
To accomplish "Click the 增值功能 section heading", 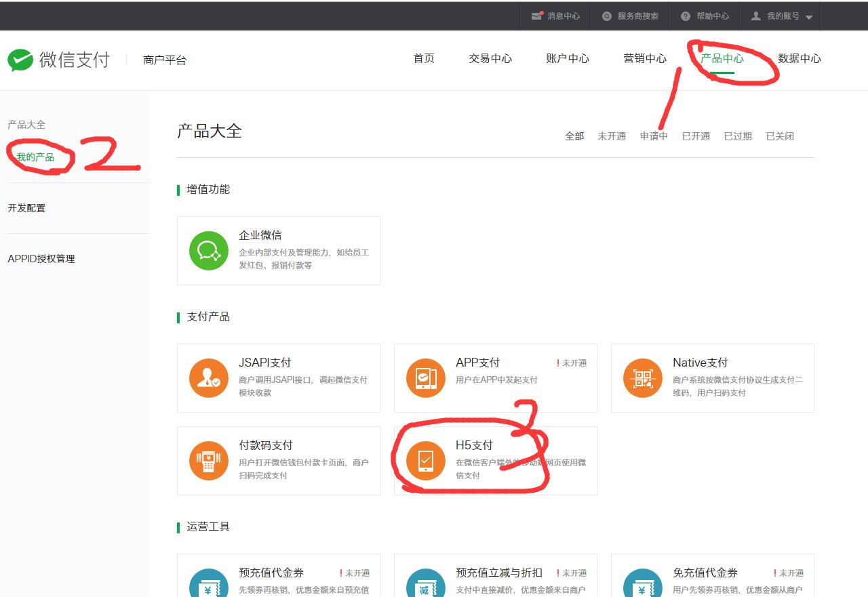I will (208, 189).
